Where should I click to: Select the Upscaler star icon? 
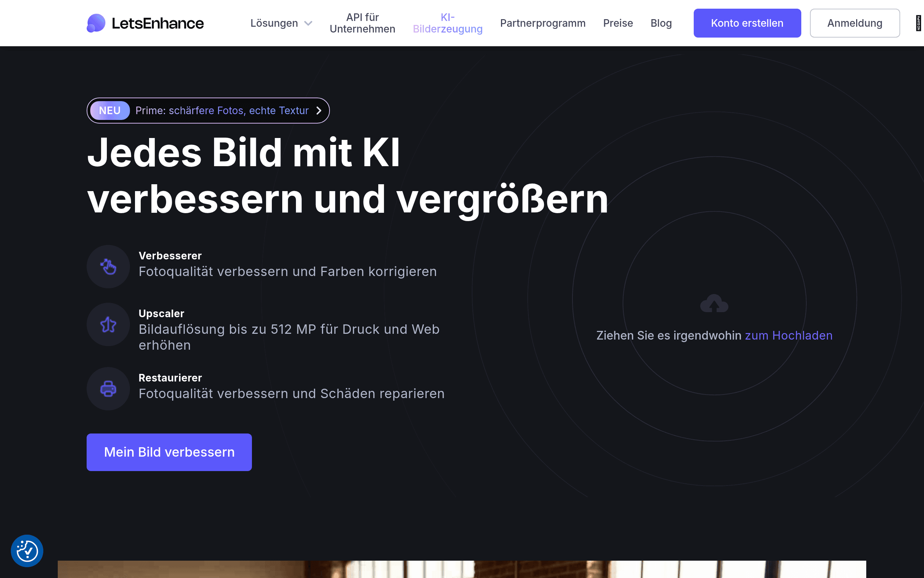click(108, 324)
